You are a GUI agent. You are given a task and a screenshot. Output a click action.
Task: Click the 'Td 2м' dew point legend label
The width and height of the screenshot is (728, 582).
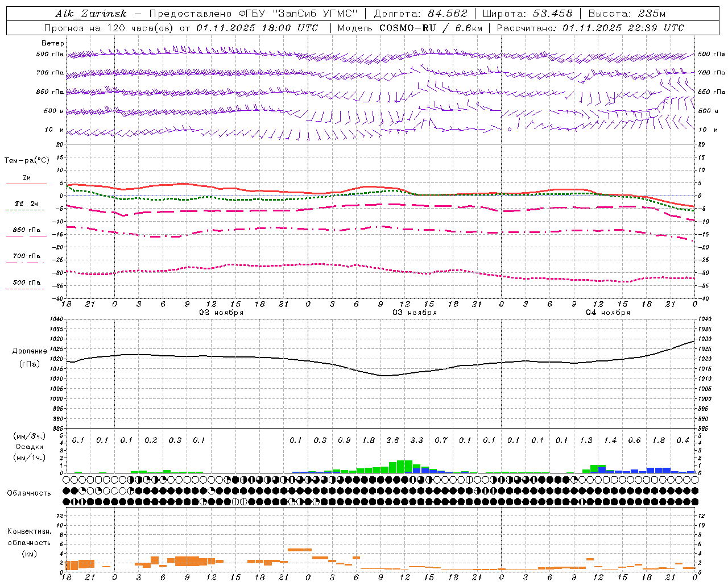[27, 203]
